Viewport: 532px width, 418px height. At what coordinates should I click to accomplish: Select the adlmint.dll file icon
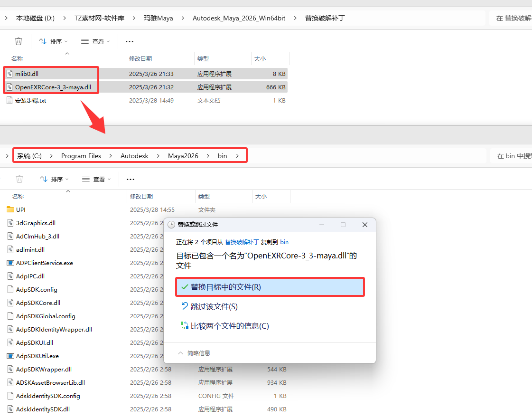[x=10, y=249]
